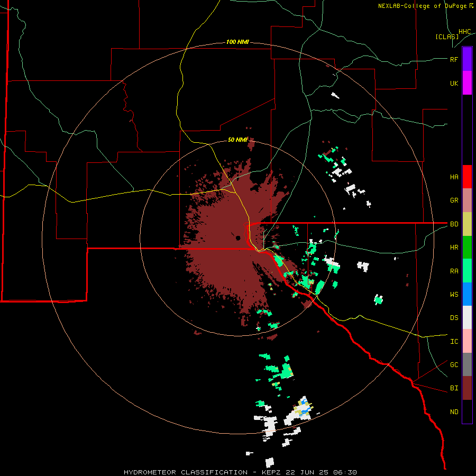Click the UK legend label
Viewport: 476px width, 476px height.
tap(454, 83)
